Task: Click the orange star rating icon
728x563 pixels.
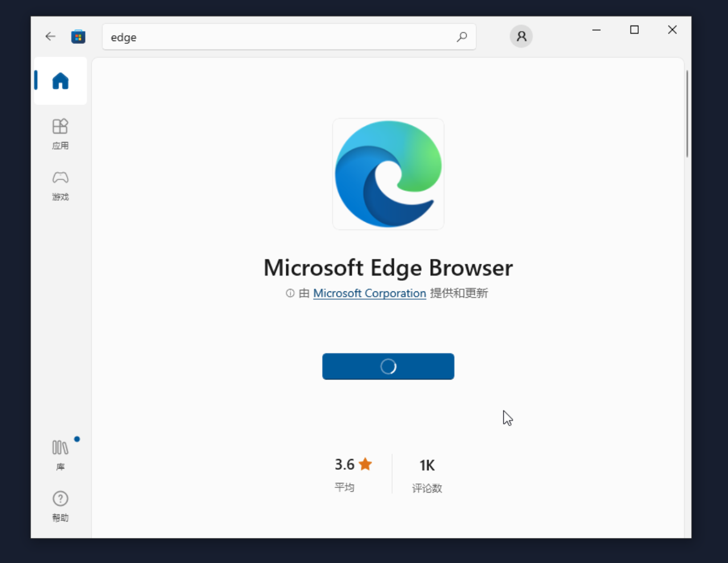Action: (x=365, y=464)
